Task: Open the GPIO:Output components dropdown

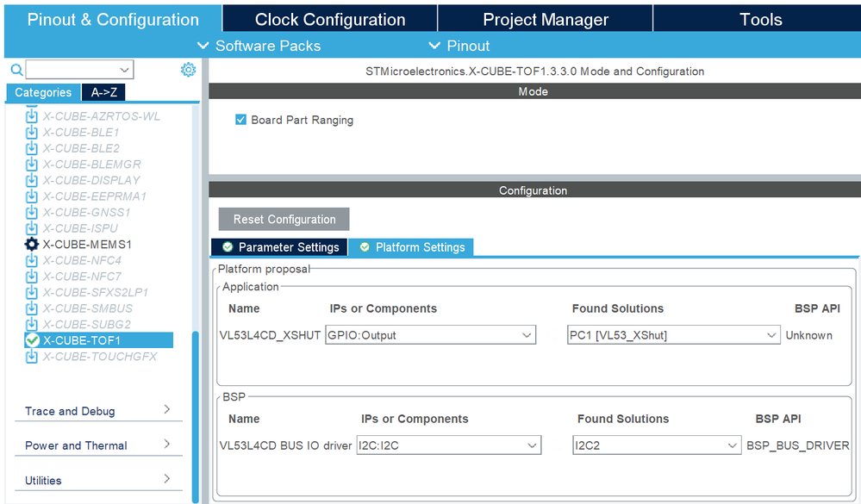Action: point(431,335)
